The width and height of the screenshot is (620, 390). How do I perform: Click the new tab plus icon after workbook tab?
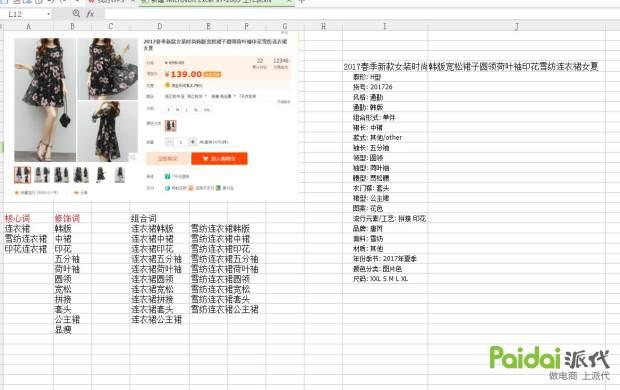pyautogui.click(x=302, y=2)
